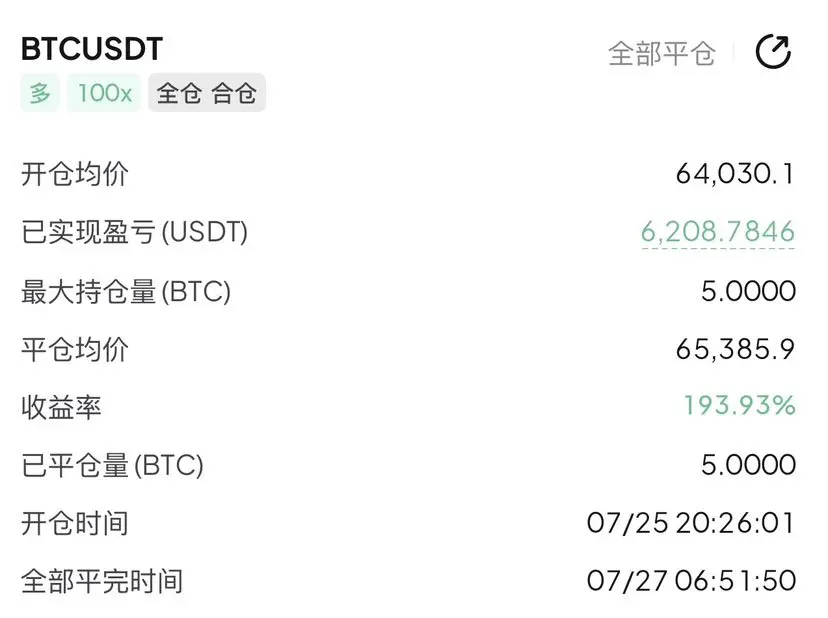This screenshot has height=618, width=828.
Task: Tap the 收益率 label
Action: (61, 408)
